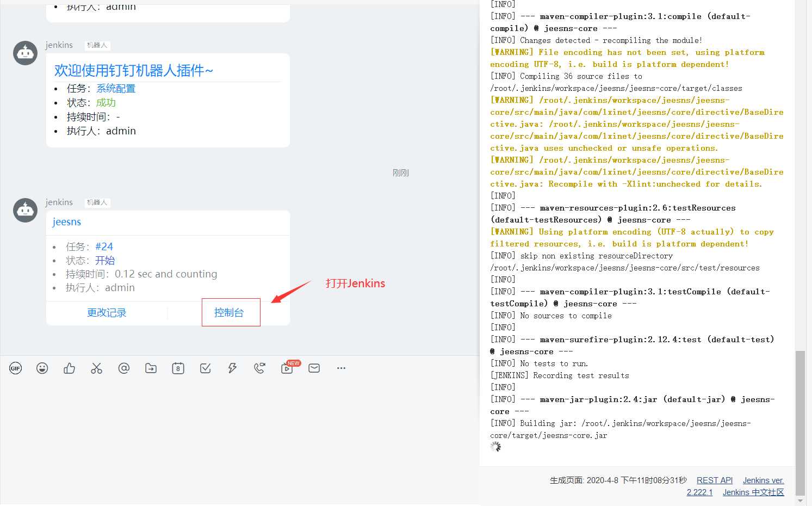Viewport: 812px width, 506px height.
Task: Open the emoji smiley picker
Action: [x=42, y=368]
